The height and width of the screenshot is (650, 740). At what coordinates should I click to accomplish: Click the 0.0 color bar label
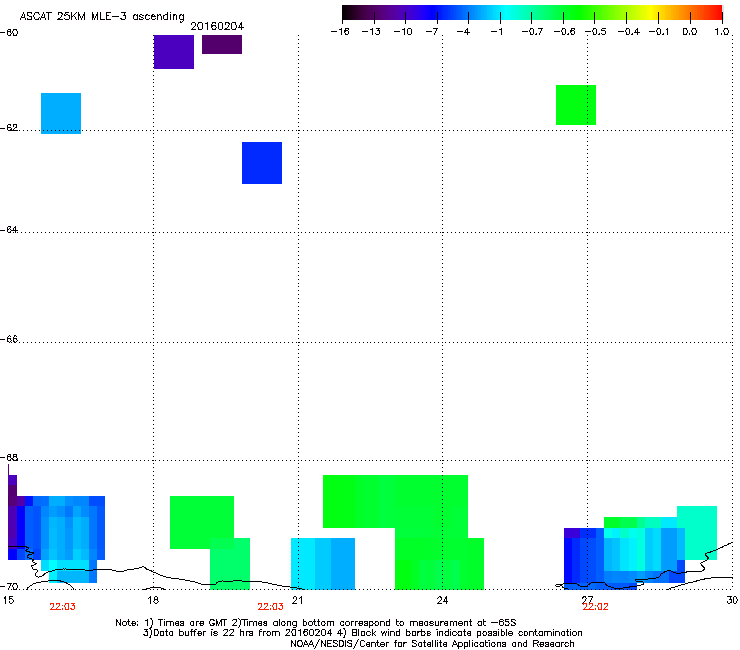(690, 32)
